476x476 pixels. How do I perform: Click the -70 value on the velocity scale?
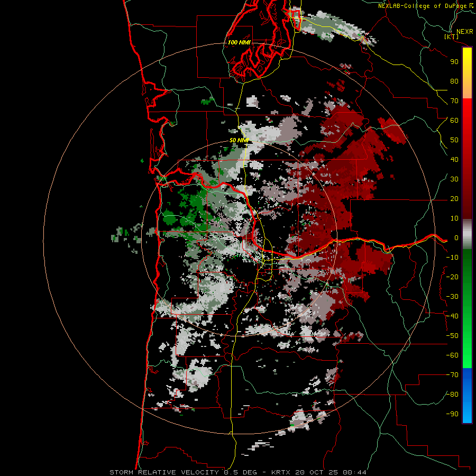pos(452,375)
